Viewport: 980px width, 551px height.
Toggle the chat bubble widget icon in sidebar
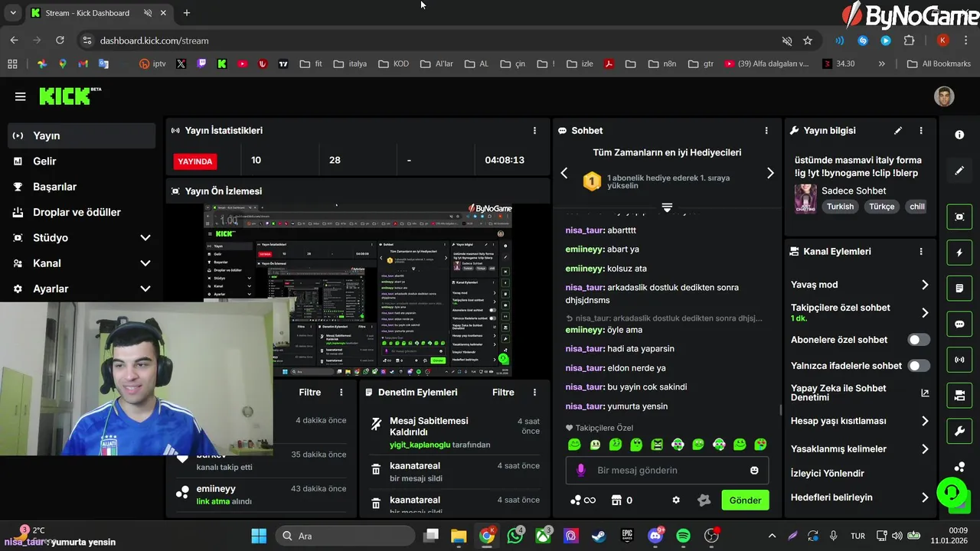(x=959, y=324)
